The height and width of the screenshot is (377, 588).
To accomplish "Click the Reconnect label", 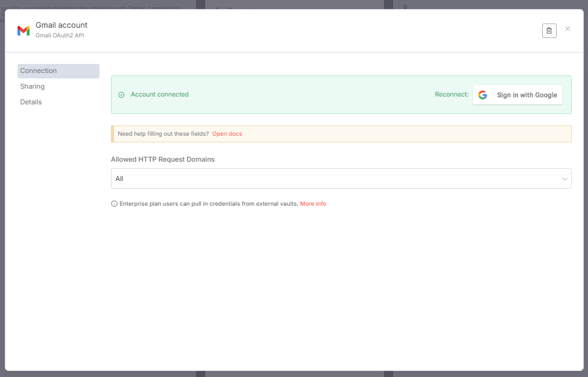I will pyautogui.click(x=452, y=95).
